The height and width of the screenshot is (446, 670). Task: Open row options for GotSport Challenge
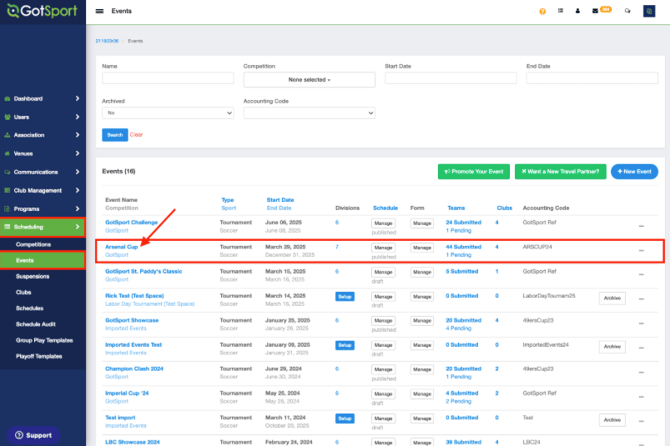(x=641, y=226)
